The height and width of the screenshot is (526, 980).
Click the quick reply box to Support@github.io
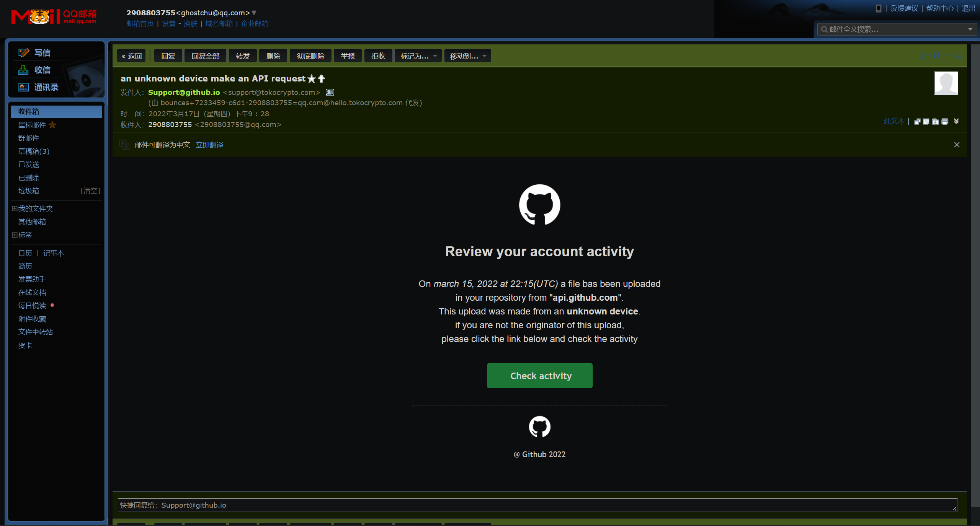[537, 505]
